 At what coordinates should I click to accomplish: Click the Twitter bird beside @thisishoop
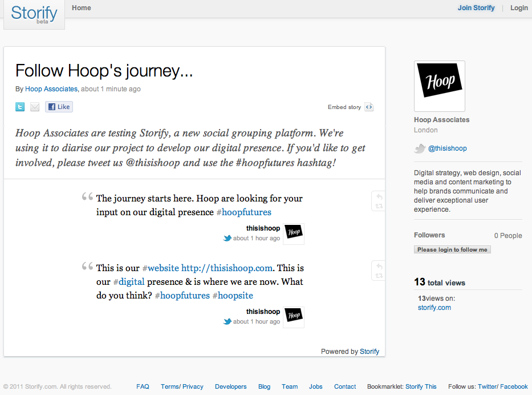coord(420,148)
